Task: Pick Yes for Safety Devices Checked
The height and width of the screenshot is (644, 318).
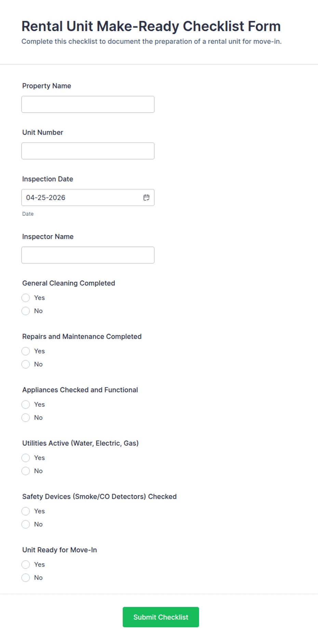Action: tap(26, 511)
